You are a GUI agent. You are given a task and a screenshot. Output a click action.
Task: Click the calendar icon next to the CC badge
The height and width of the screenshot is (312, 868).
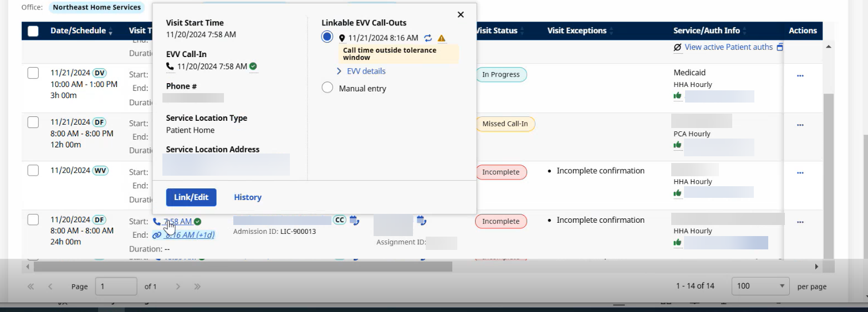tap(354, 221)
